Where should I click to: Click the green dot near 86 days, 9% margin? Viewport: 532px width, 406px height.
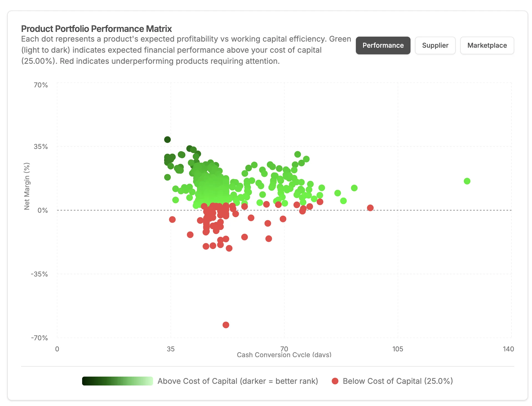click(x=337, y=193)
